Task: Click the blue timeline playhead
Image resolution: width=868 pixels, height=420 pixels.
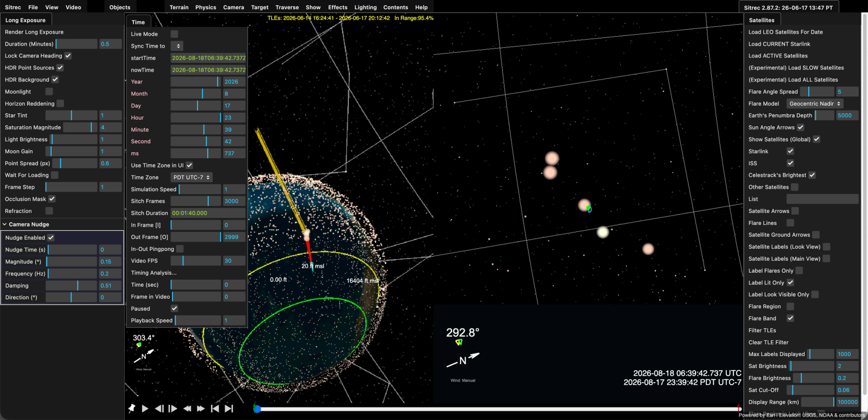Action: pos(257,409)
